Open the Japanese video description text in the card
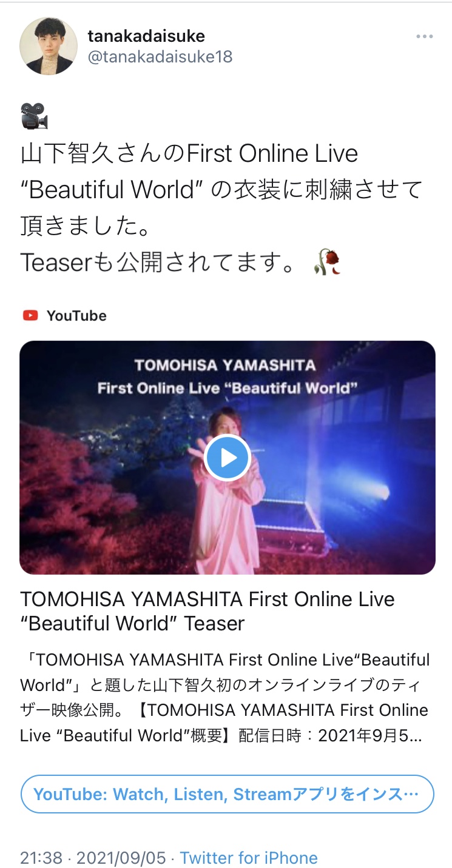This screenshot has height=868, width=452. pyautogui.click(x=224, y=698)
